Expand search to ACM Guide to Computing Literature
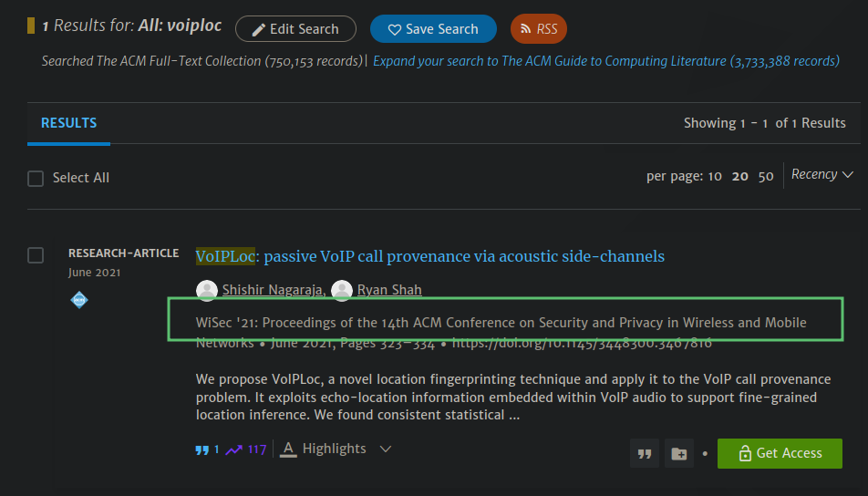868x496 pixels. click(x=605, y=61)
